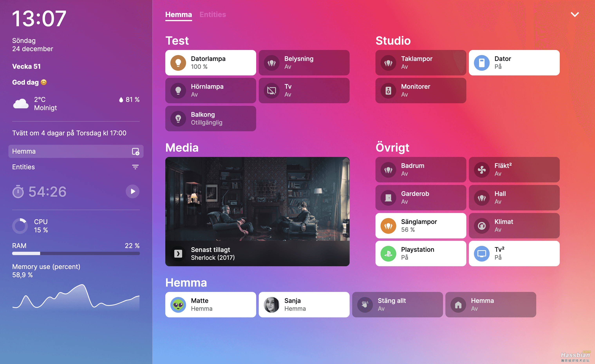Viewport: 595px width, 364px height.
Task: Select Entities view in the sidebar
Action: pos(76,167)
